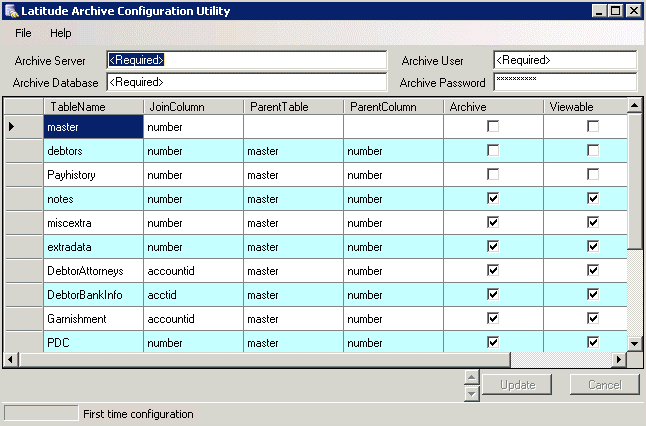Select the miscextra TableName cell

(94, 222)
